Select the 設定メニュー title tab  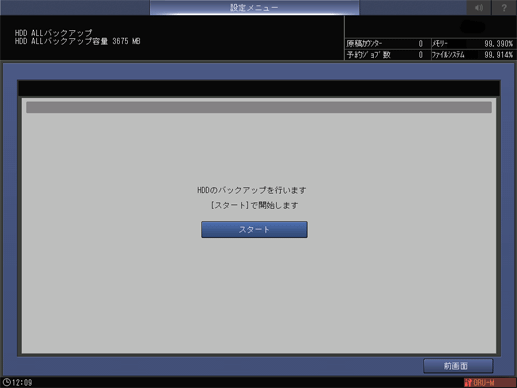click(254, 7)
